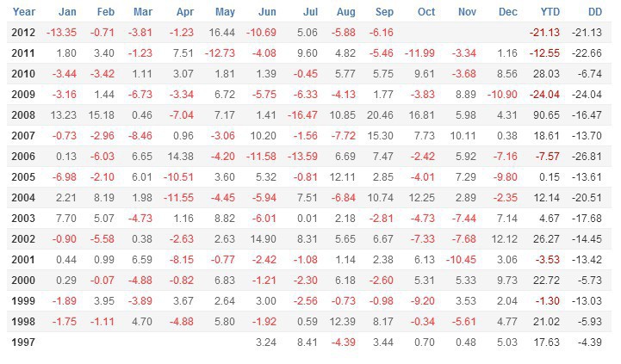
Task: Select the -16.47 Jul 2008 cell
Action: point(302,115)
